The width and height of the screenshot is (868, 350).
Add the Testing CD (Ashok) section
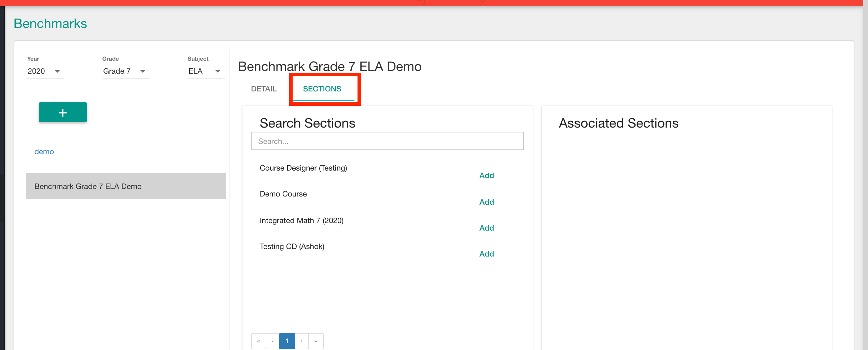click(x=487, y=254)
